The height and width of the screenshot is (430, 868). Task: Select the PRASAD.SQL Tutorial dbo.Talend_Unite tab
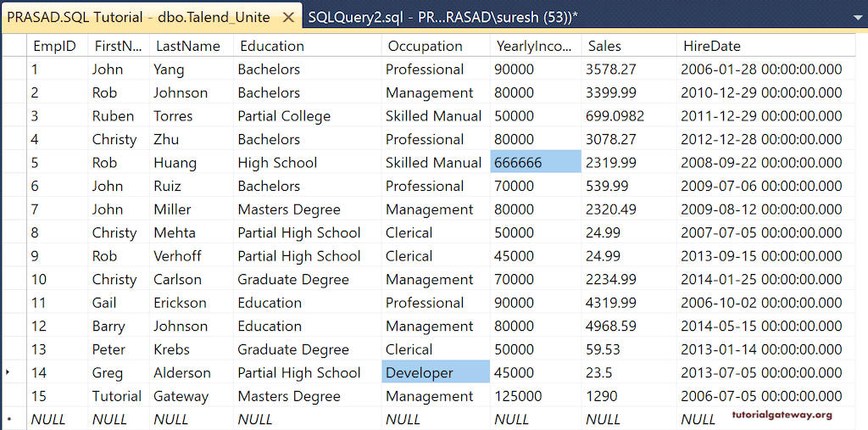[x=138, y=17]
